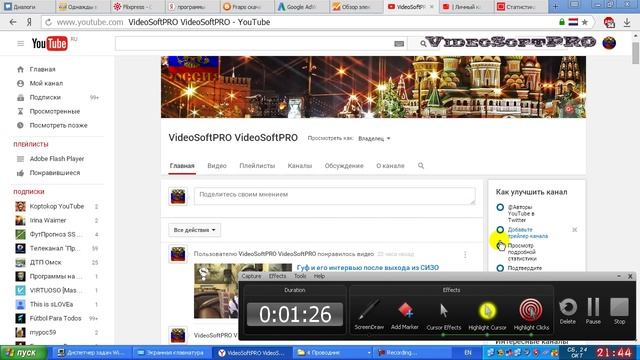Click the Windows пуск start button

[23, 353]
